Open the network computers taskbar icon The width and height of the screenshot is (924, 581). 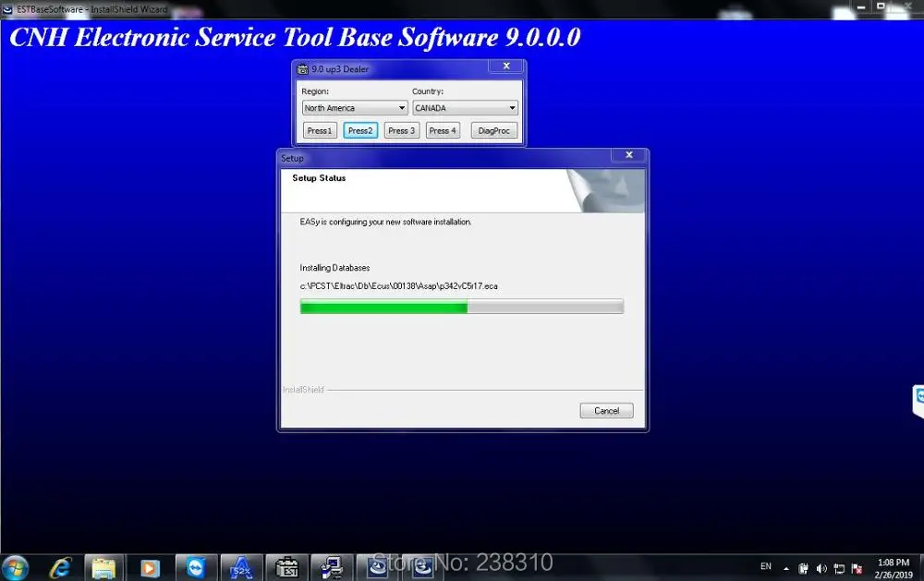[x=332, y=568]
